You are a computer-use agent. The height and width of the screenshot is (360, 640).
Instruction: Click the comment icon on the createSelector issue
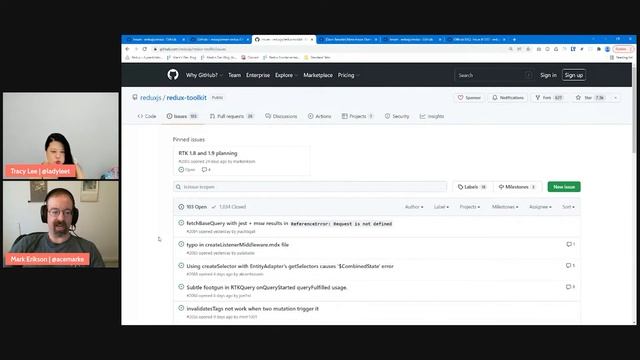pos(570,266)
